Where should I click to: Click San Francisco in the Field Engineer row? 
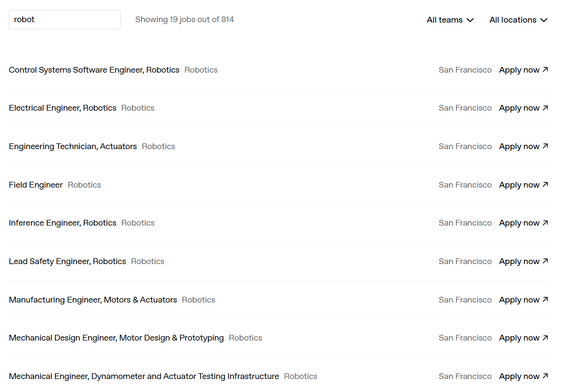(x=465, y=185)
